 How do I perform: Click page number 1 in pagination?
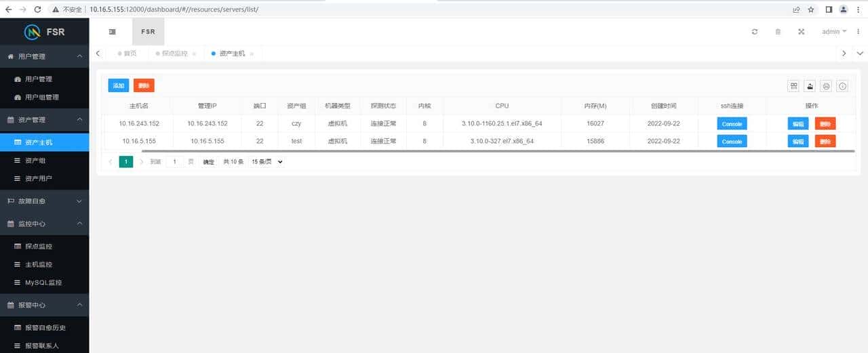click(126, 162)
